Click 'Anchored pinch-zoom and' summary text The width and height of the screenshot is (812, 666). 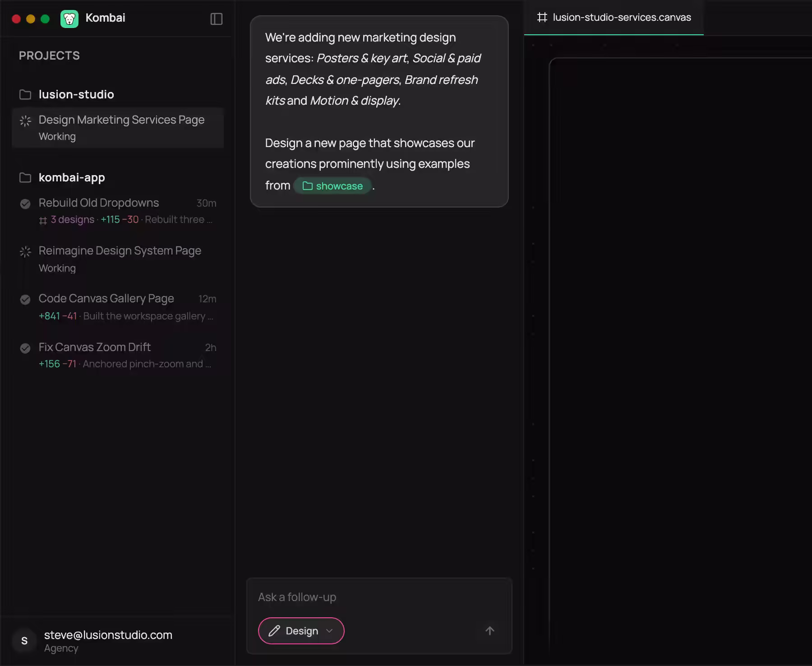pyautogui.click(x=147, y=364)
